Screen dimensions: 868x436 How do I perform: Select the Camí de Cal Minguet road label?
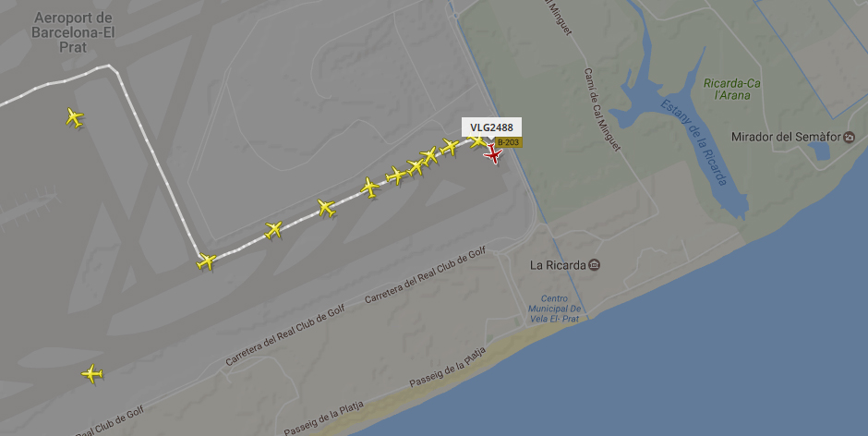point(602,110)
